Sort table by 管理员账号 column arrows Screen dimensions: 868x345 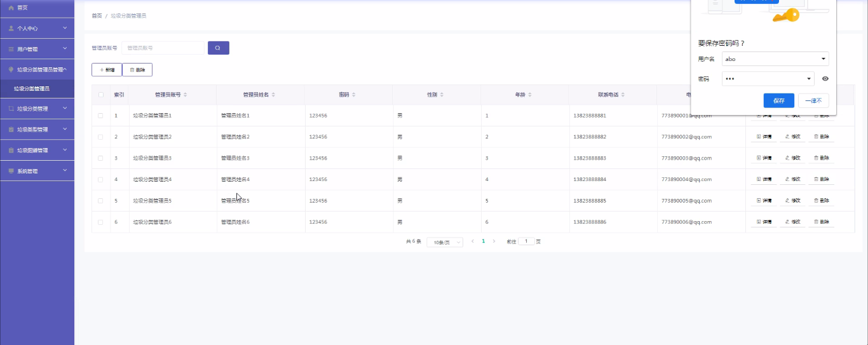[185, 95]
